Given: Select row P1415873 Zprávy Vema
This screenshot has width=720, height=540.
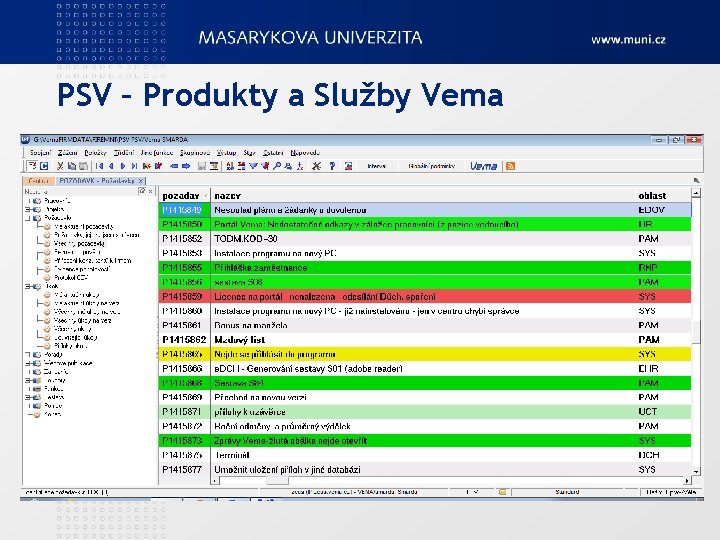Looking at the screenshot, I should click(425, 441).
